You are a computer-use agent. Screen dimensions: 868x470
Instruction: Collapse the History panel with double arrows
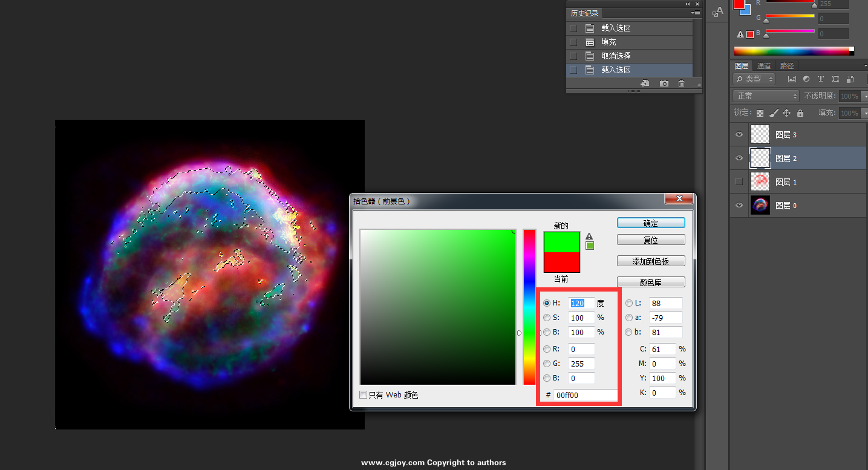tap(688, 4)
